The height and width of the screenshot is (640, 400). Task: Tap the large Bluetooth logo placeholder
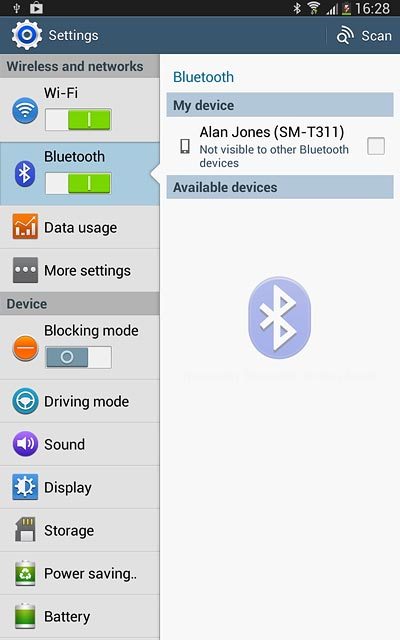280,318
